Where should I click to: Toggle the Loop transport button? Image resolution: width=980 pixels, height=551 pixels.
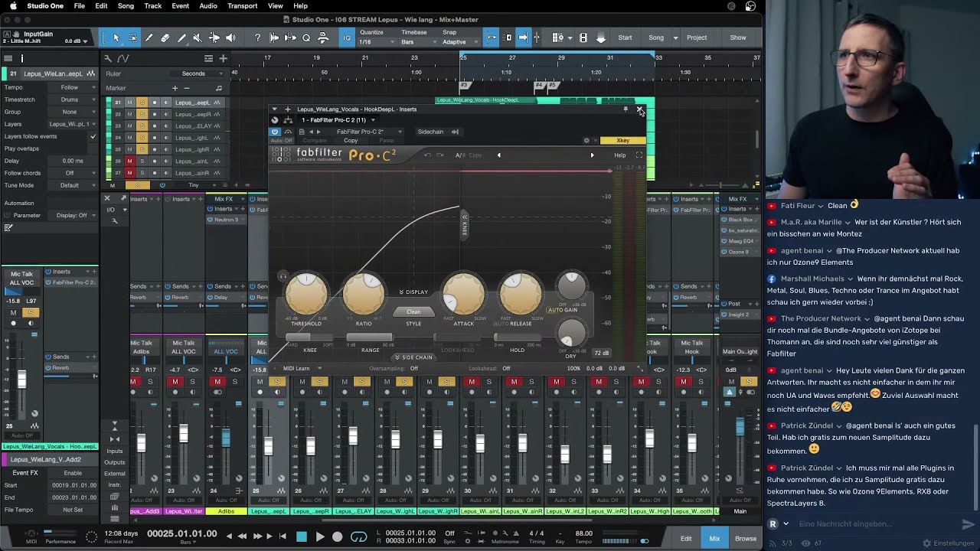358,537
